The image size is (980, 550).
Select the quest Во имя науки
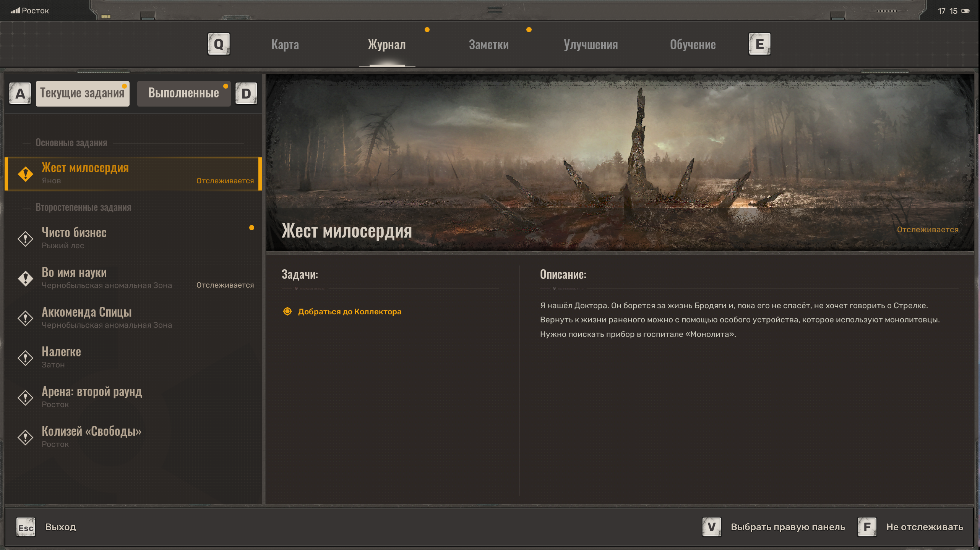click(133, 278)
